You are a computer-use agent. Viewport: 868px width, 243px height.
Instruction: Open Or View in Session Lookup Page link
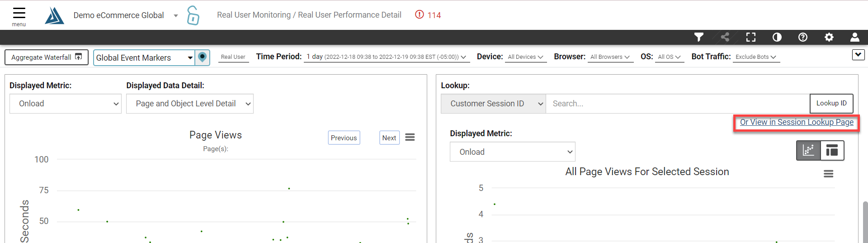click(797, 122)
